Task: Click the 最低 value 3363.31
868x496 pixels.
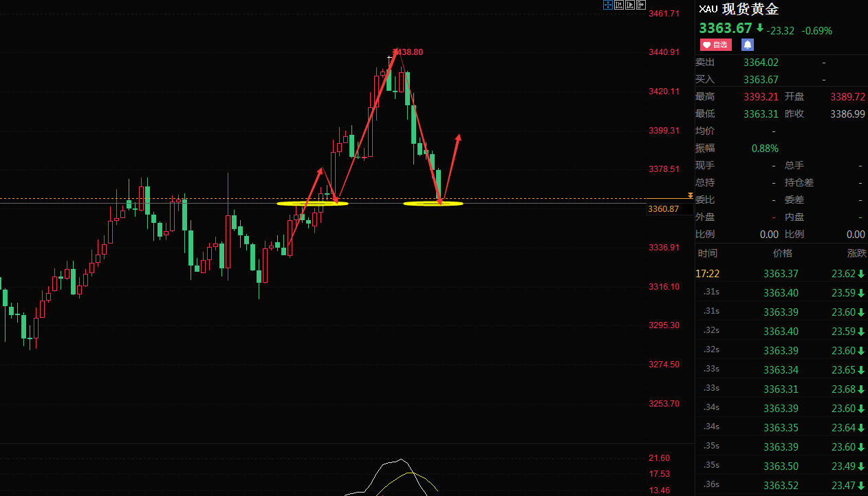Action: point(761,114)
